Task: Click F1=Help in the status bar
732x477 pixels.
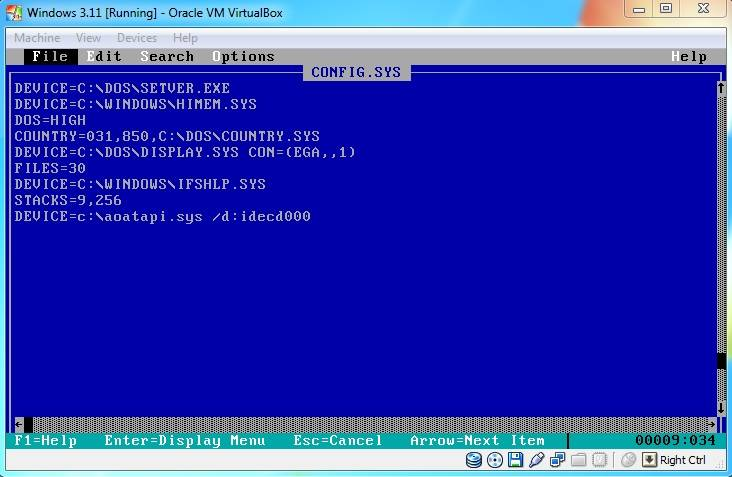Action: [46, 441]
